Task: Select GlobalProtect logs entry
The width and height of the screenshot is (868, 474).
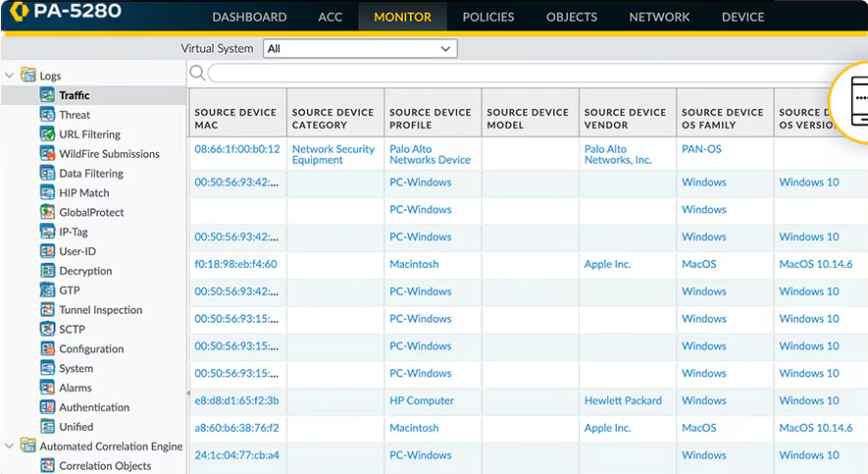Action: (91, 212)
